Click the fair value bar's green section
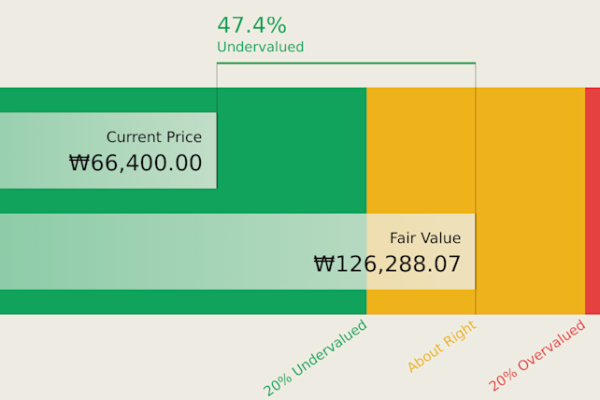 [180, 251]
